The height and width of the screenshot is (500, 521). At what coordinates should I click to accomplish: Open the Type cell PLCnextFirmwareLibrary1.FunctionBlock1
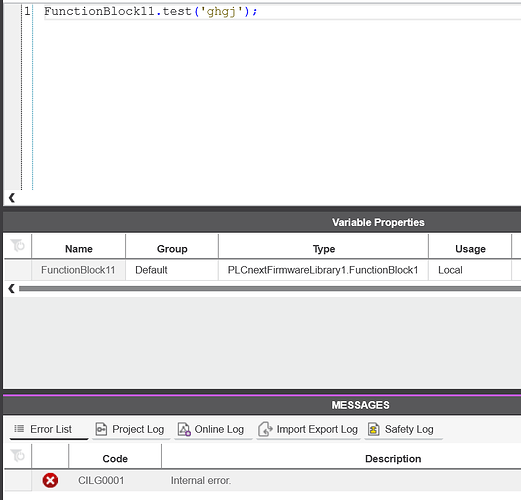click(x=323, y=270)
